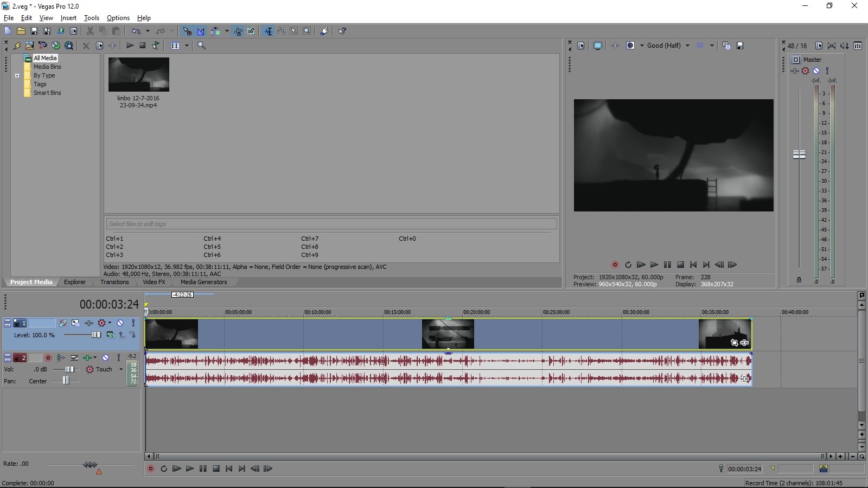Select the Normal Edit tool
Screen dimensions: 868x488
point(268,31)
